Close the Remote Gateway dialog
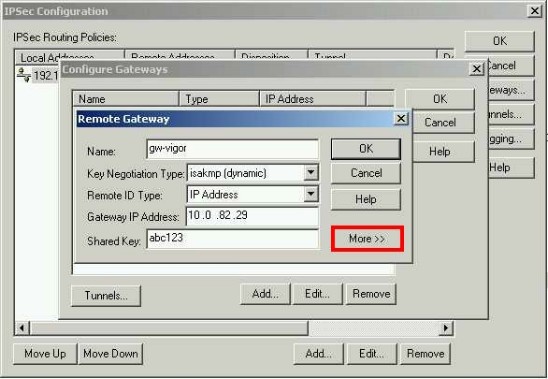This screenshot has width=548, height=379. click(x=401, y=119)
